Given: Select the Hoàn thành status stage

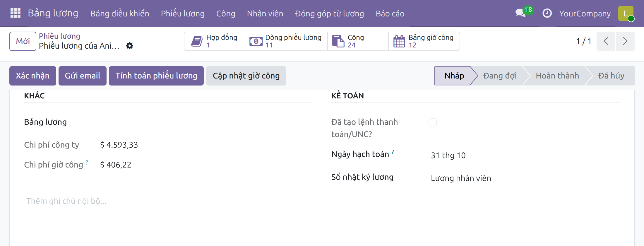Looking at the screenshot, I should tap(557, 76).
